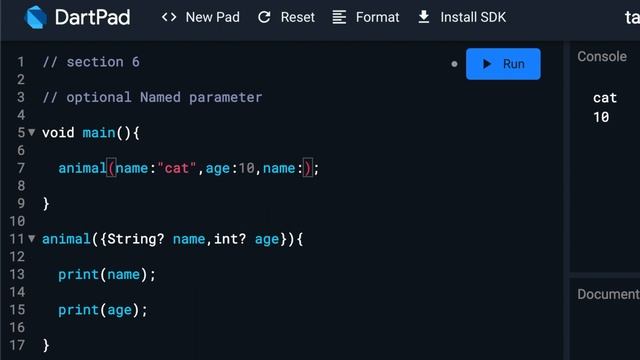Screen dimensions: 640x360
Task: Click the Install SDK button label
Action: [x=473, y=17]
